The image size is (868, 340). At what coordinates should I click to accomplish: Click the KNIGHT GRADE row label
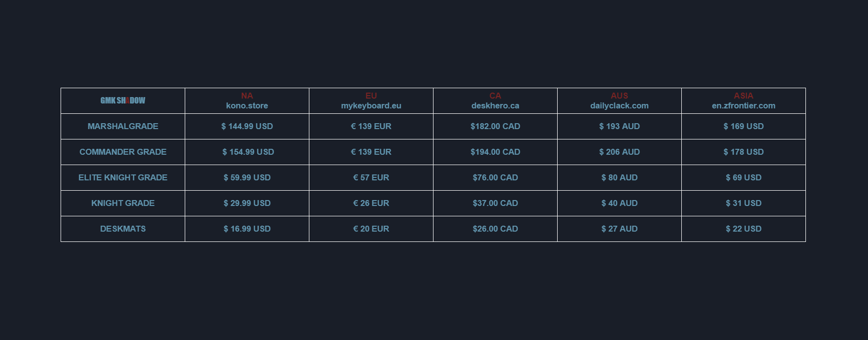tap(123, 203)
